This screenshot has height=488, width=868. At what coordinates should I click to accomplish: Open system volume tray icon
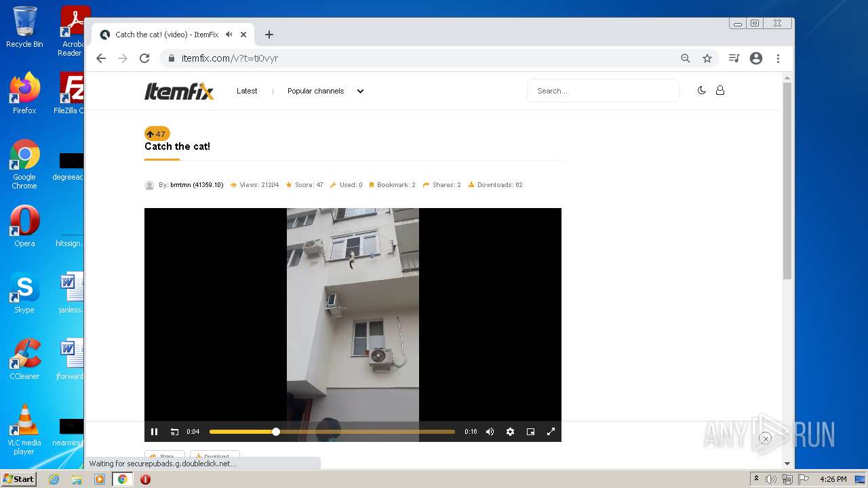(x=771, y=479)
